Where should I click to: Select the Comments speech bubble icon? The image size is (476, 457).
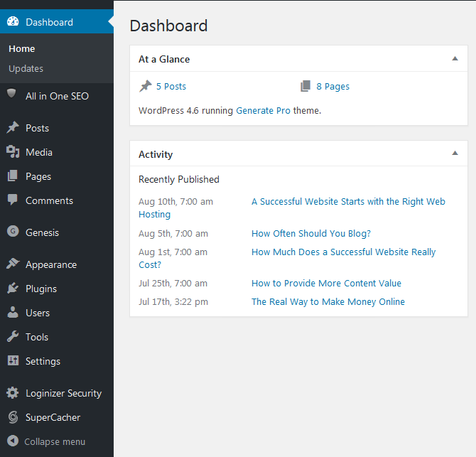(x=13, y=200)
